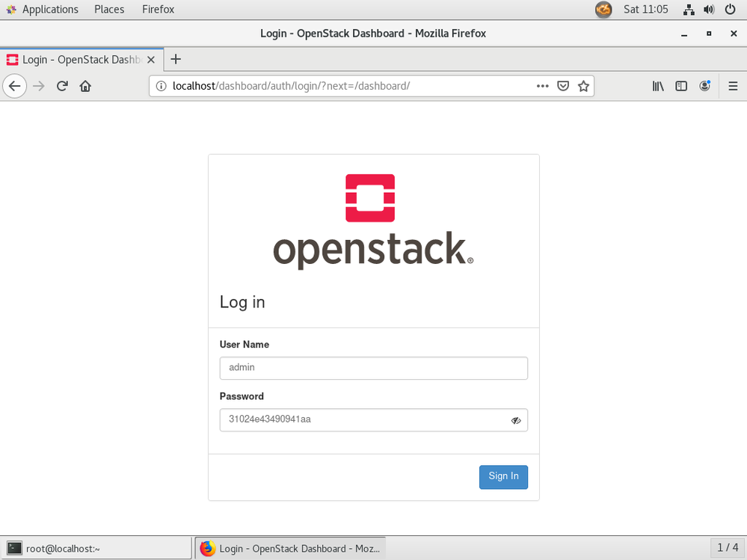View site information icon in address bar
The width and height of the screenshot is (747, 560).
[x=161, y=86]
